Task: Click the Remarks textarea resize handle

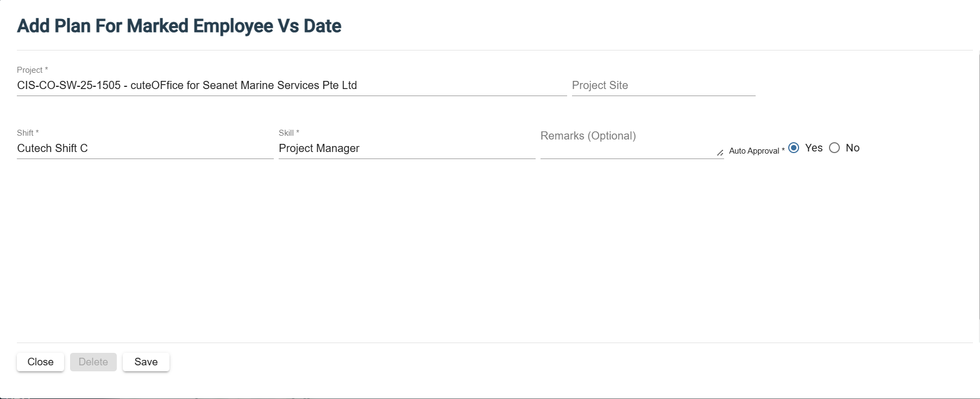Action: [720, 153]
